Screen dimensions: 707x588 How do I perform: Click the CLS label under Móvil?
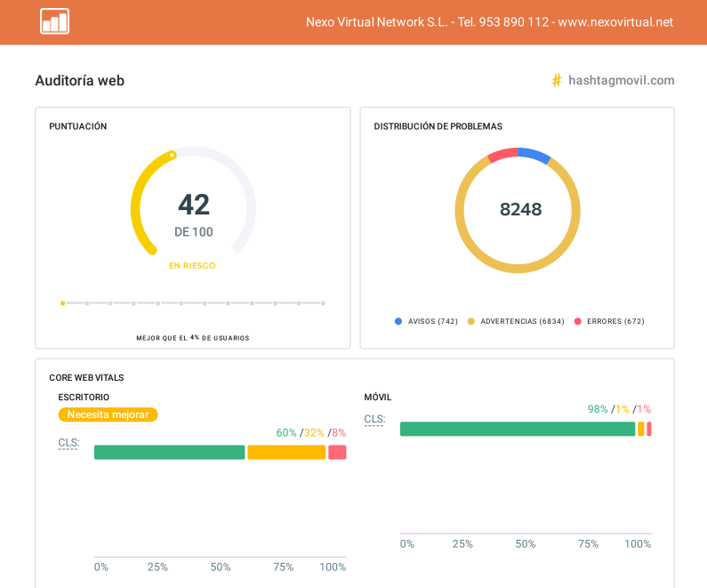pos(374,419)
